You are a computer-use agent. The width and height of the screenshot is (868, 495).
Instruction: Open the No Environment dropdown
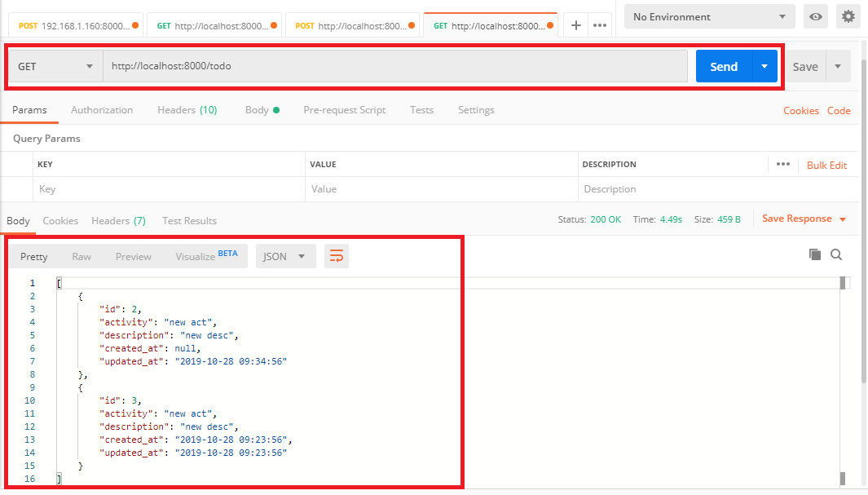pyautogui.click(x=708, y=16)
